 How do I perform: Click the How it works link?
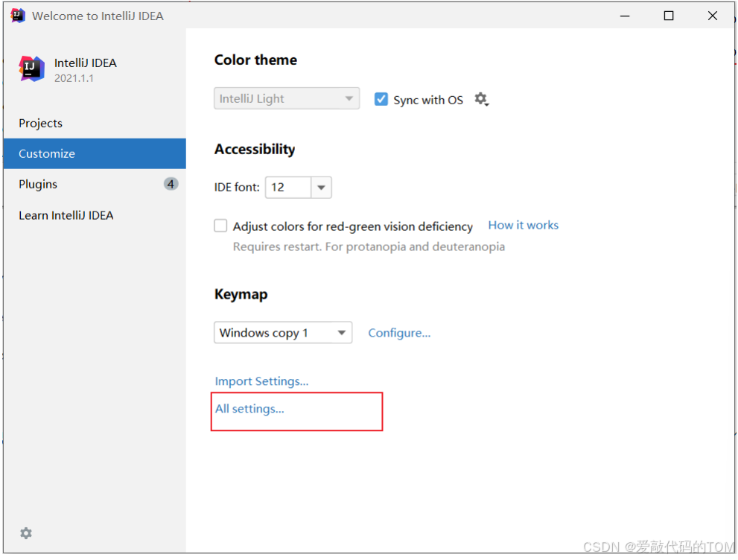point(523,226)
